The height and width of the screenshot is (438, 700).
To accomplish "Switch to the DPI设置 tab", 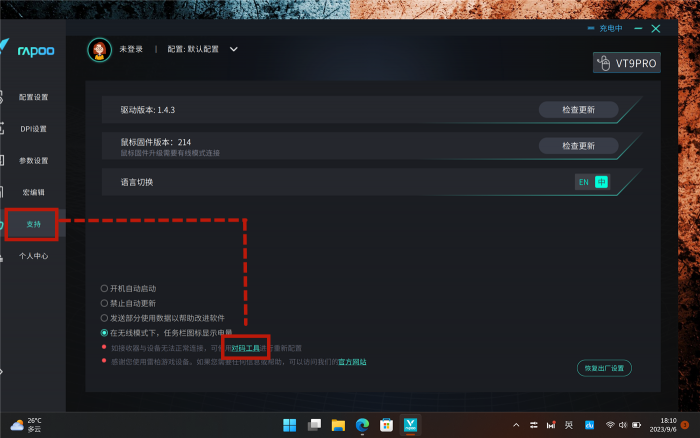I will coord(34,129).
